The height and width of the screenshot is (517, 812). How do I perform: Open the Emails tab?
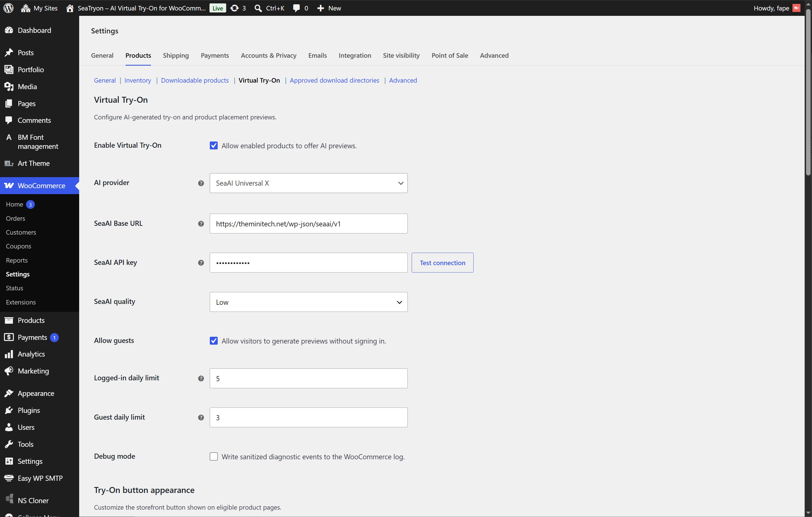(x=318, y=55)
